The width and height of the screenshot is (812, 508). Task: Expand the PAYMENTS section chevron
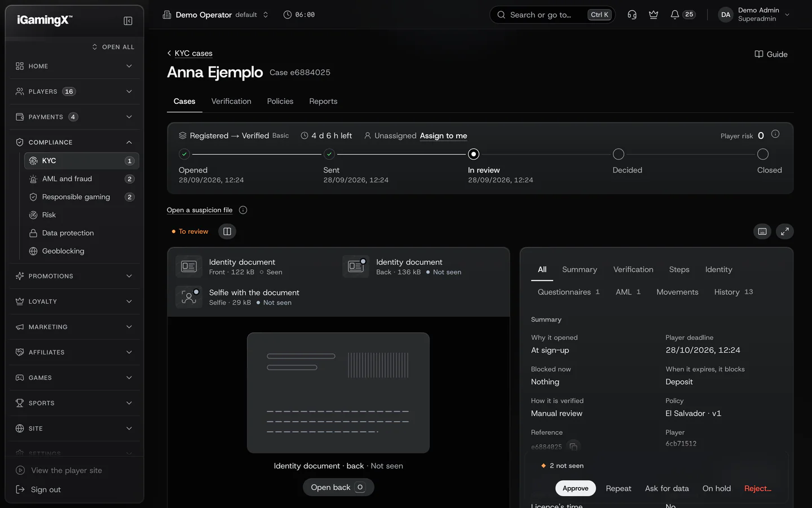pos(129,117)
